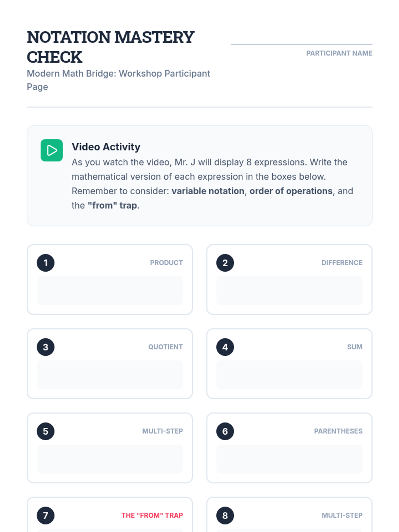Click the green video play icon
399x532 pixels.
coord(52,150)
